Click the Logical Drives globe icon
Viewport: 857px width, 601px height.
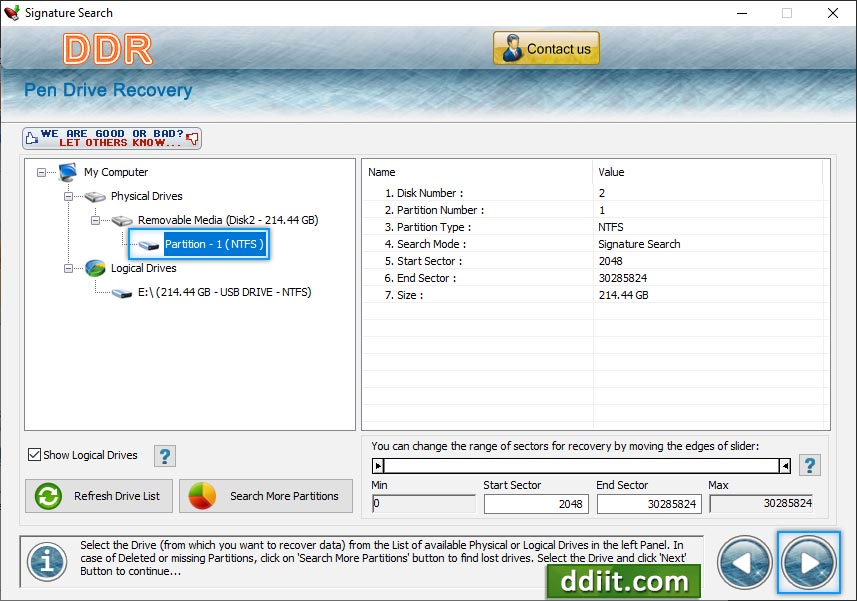coord(95,268)
